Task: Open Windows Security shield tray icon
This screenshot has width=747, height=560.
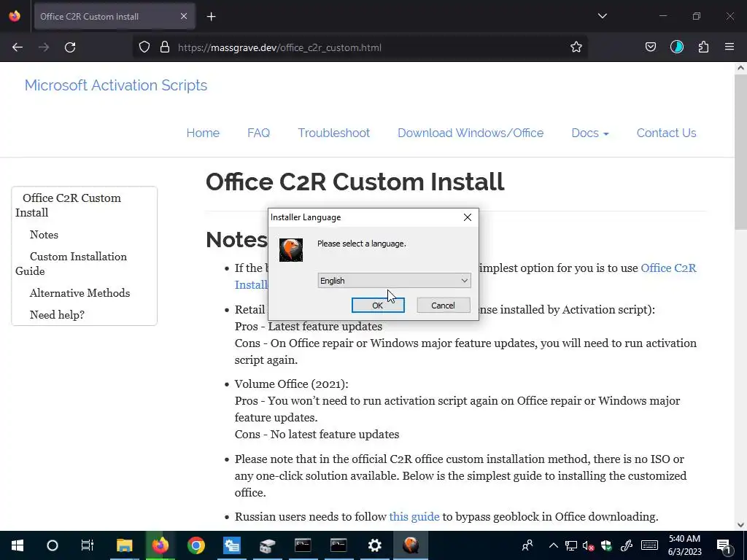Action: click(x=606, y=545)
